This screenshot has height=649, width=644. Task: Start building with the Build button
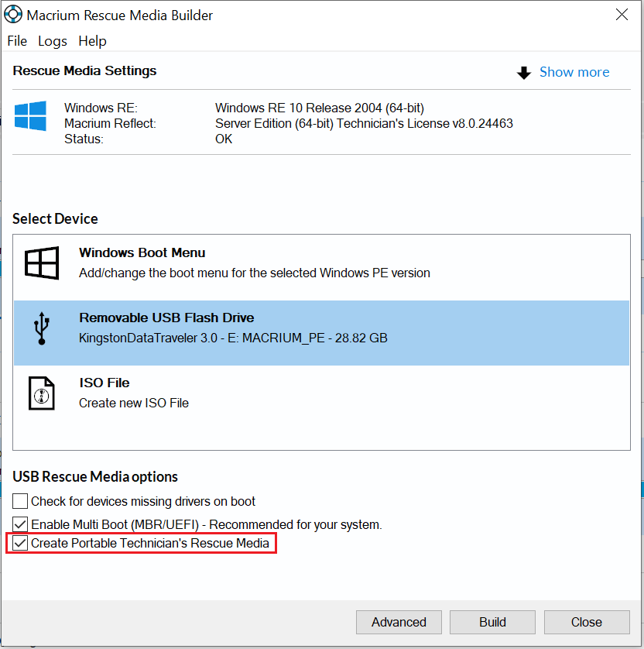click(492, 622)
